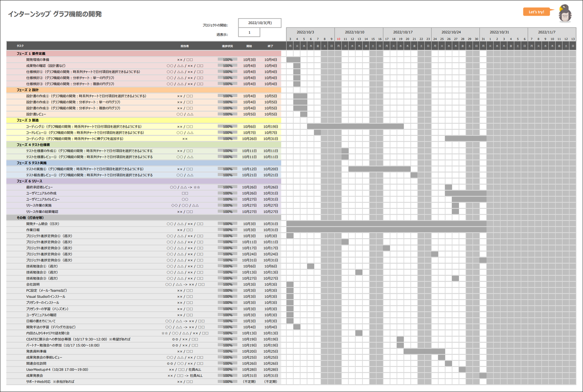Click the 会社説明 task name
This screenshot has width=583, height=392.
[x=33, y=284]
